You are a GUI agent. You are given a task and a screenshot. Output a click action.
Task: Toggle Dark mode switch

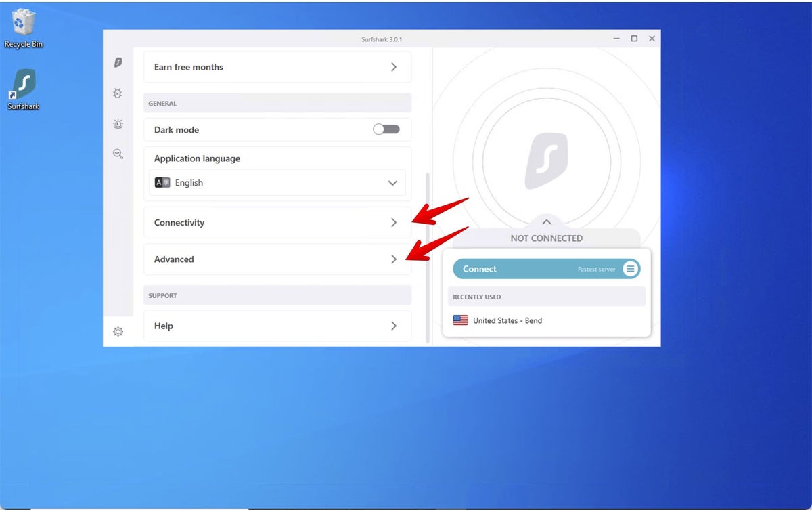coord(386,129)
